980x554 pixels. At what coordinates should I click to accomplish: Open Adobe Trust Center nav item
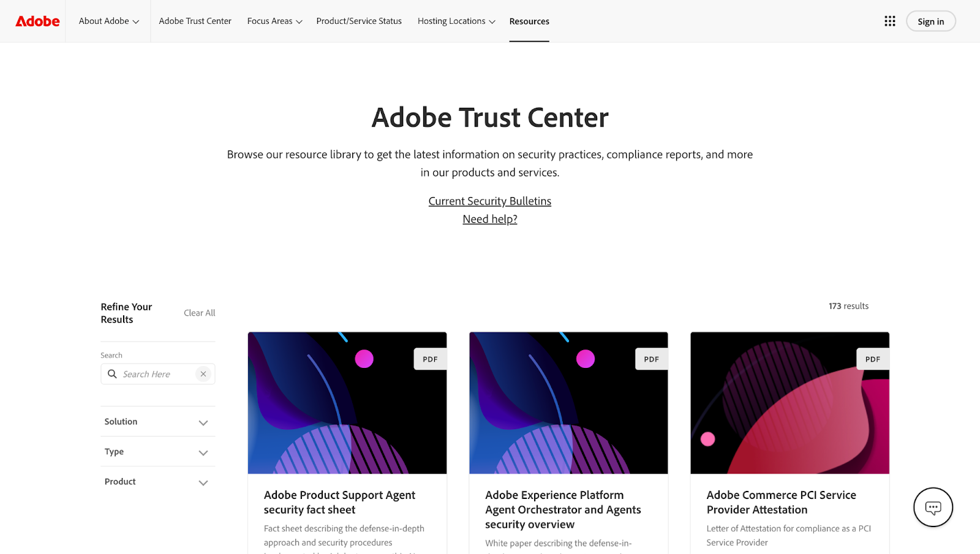pos(195,21)
